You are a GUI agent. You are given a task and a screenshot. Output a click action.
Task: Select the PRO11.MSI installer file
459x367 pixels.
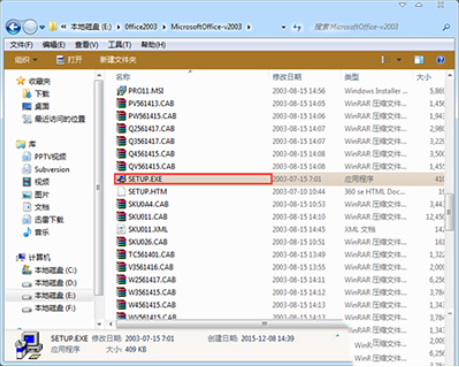click(x=140, y=91)
